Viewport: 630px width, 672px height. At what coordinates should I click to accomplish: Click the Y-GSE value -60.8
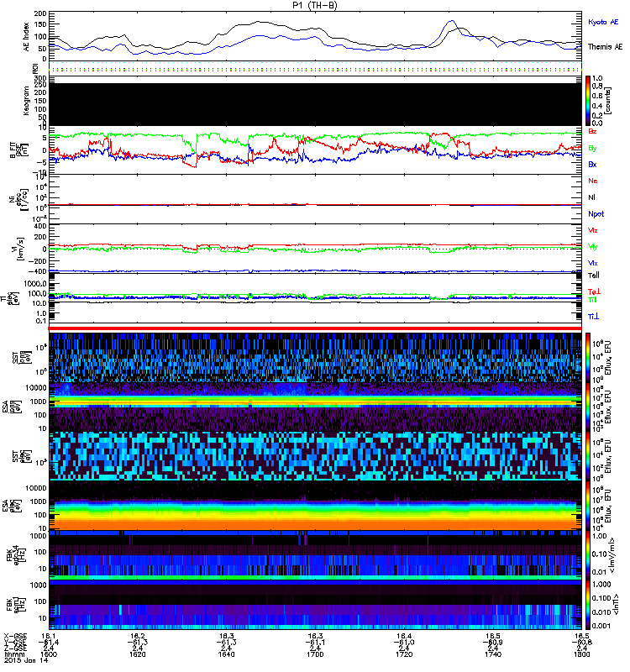[581, 642]
